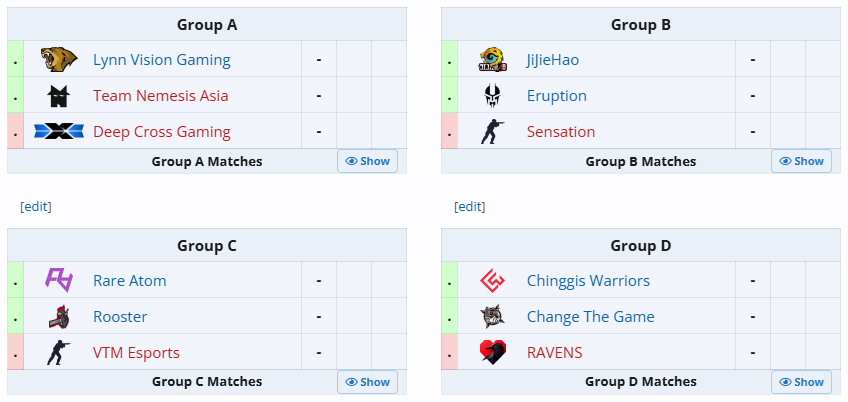Click the Change The Game logo
The image size is (848, 402).
[492, 317]
